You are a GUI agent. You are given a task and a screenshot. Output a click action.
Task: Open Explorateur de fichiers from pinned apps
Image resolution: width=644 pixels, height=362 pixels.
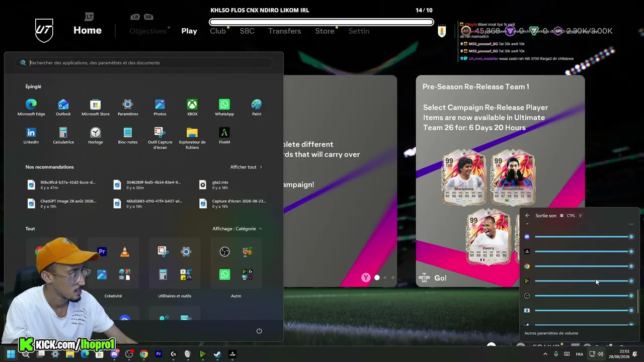pyautogui.click(x=192, y=138)
